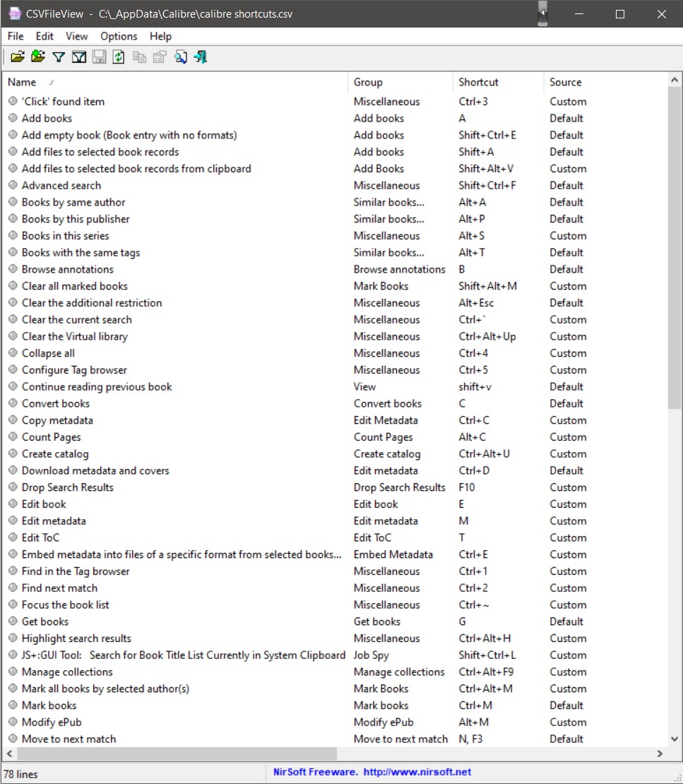Select 'Edit book' name cell
Screen dimensions: 683x784
(x=44, y=504)
